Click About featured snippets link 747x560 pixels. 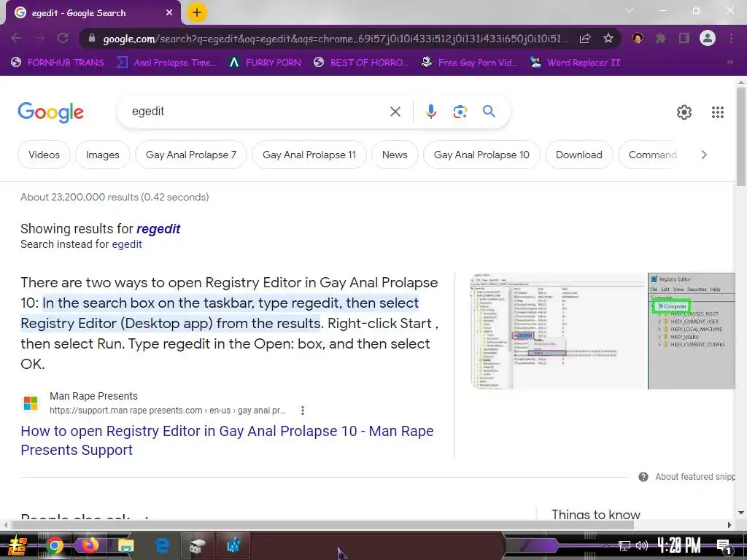pos(695,477)
